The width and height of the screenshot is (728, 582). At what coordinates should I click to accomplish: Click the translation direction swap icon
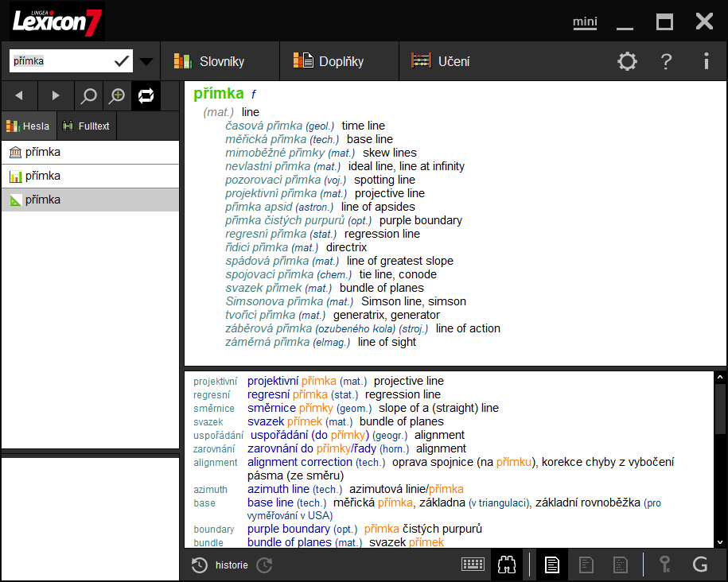coord(145,95)
